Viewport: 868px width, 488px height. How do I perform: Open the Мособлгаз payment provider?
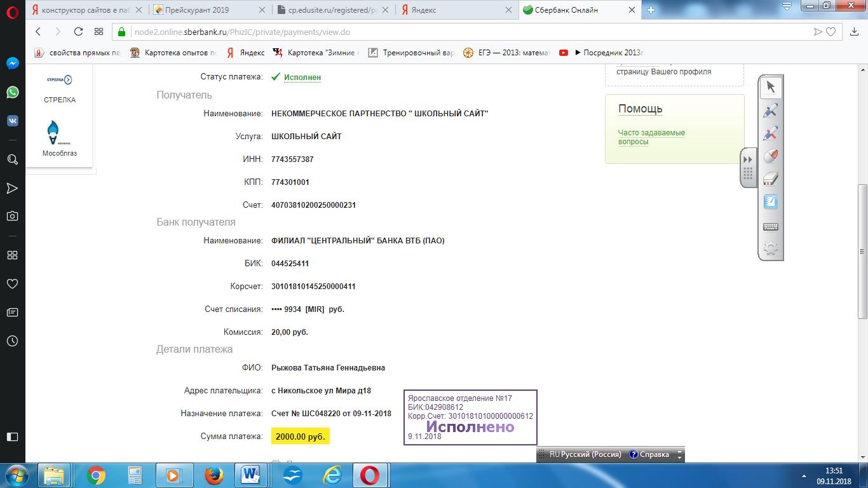coord(60,138)
